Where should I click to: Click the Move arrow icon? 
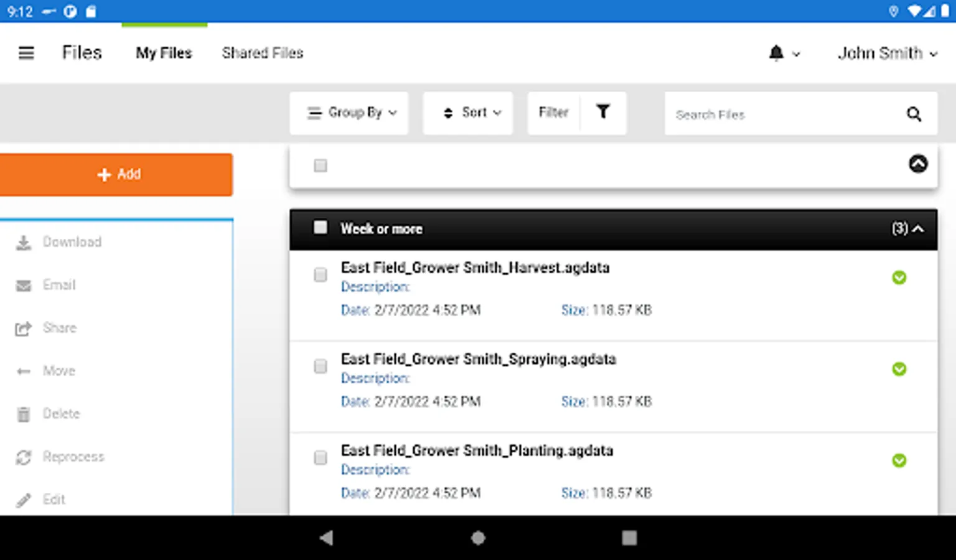click(x=24, y=371)
